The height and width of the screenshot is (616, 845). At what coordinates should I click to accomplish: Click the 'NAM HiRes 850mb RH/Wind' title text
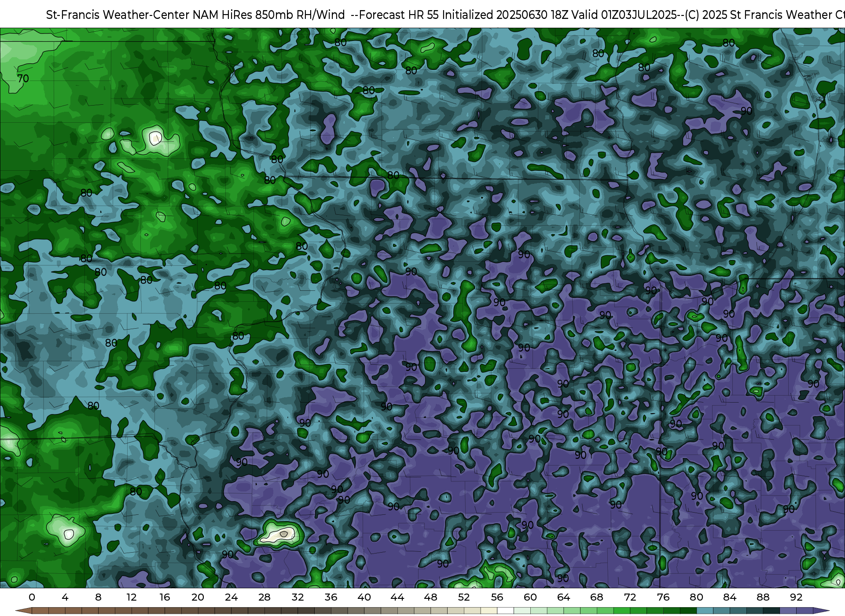point(269,15)
